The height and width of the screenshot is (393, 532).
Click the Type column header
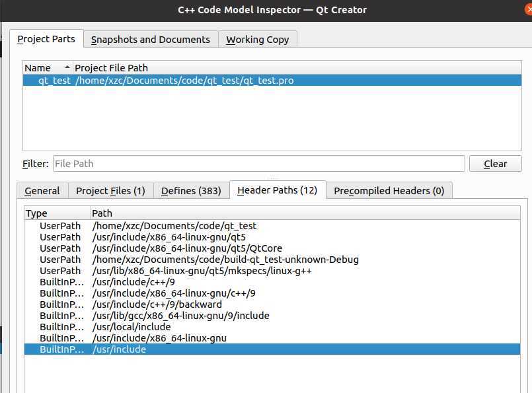57,213
